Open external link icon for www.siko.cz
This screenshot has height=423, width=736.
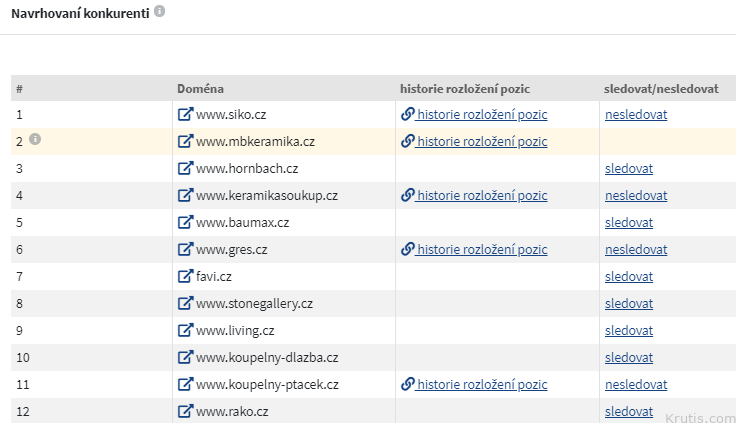[184, 114]
